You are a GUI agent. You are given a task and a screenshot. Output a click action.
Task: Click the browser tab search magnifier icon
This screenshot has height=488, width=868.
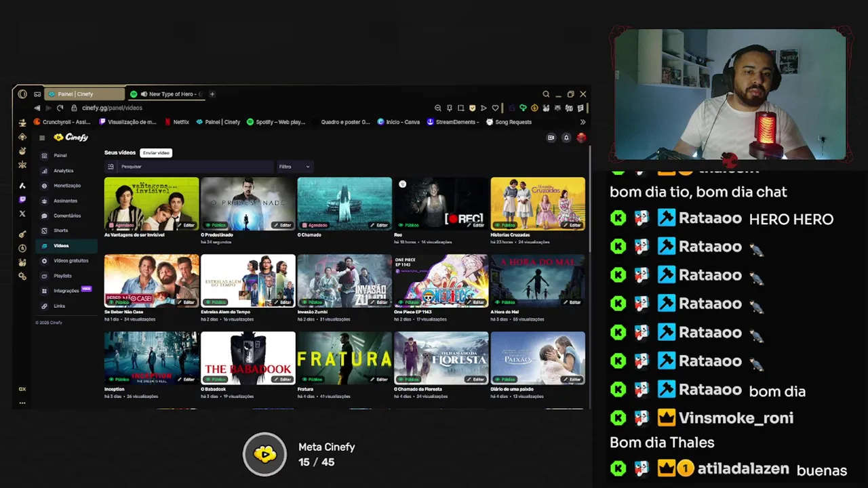click(x=545, y=94)
